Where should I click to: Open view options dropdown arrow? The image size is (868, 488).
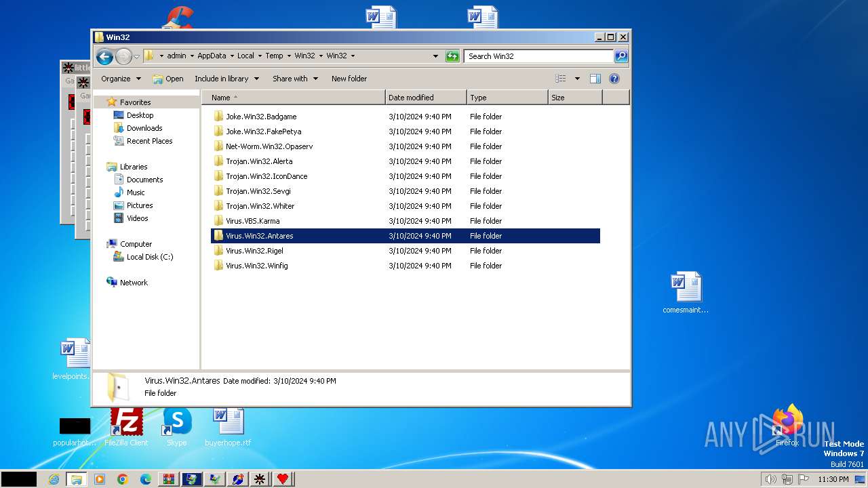coord(577,79)
